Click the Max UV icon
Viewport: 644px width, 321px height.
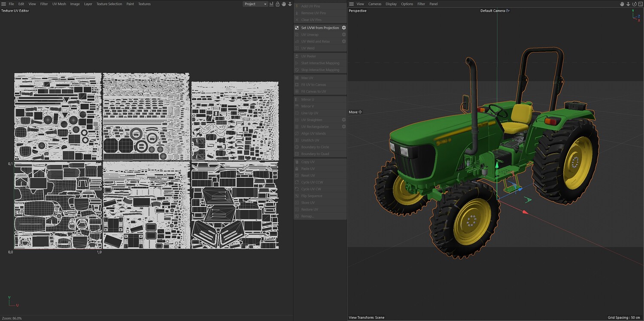pos(297,78)
